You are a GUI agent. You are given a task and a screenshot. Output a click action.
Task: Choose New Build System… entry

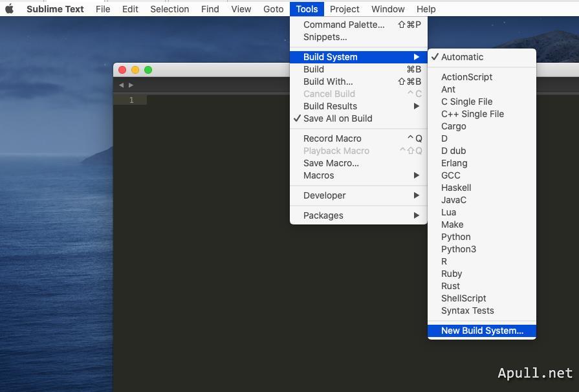click(x=482, y=331)
